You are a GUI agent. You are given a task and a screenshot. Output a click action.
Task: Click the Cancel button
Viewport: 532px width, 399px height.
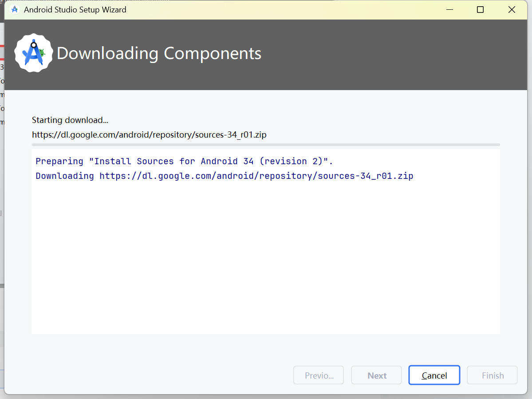click(x=434, y=375)
